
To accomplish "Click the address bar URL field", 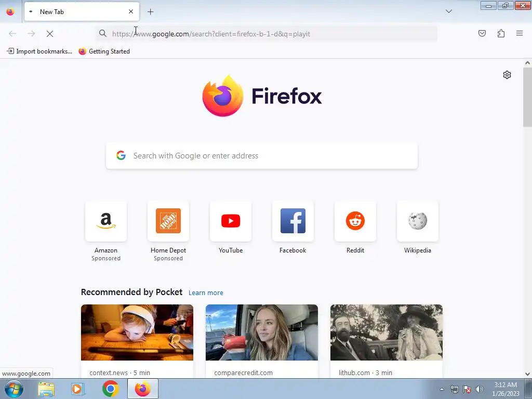I will (267, 34).
